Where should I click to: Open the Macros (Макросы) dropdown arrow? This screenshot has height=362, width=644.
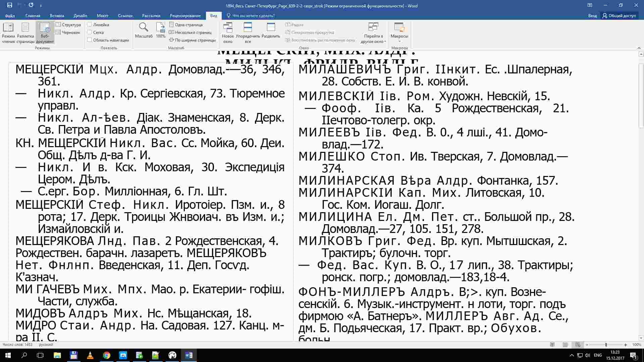tap(399, 41)
